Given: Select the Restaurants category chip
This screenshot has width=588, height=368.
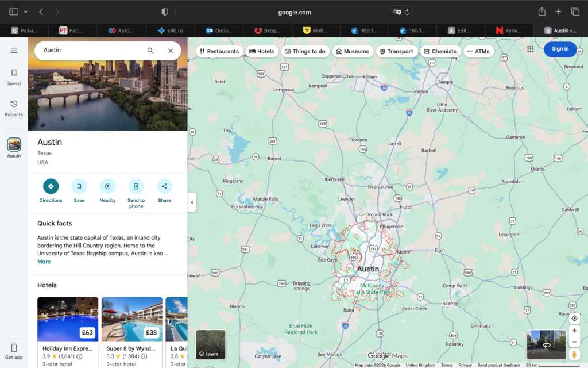Looking at the screenshot, I should (219, 51).
